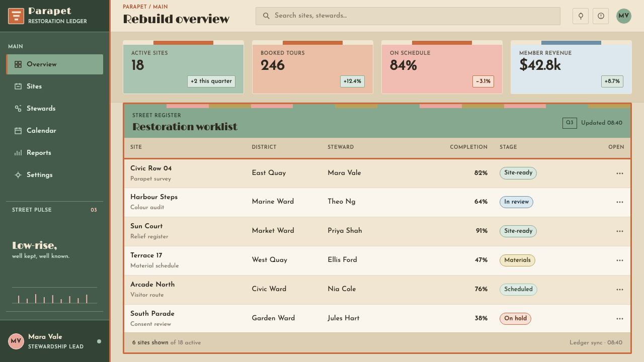Click the Scheduled stage pill

coord(518,290)
